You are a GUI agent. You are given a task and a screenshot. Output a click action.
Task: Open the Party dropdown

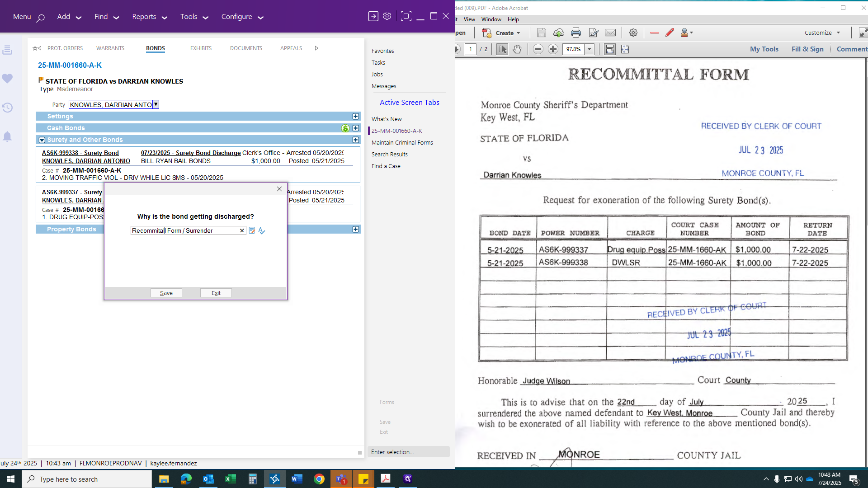[x=156, y=104]
